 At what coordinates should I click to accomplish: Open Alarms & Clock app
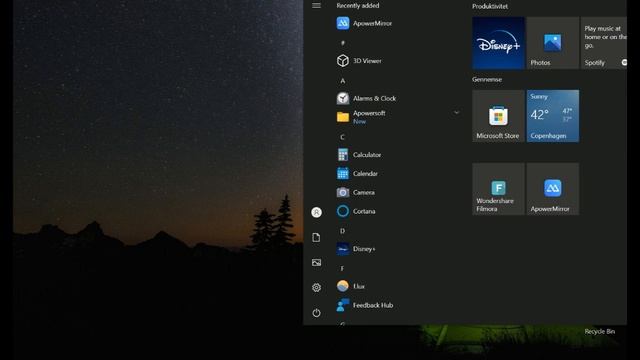pyautogui.click(x=367, y=98)
